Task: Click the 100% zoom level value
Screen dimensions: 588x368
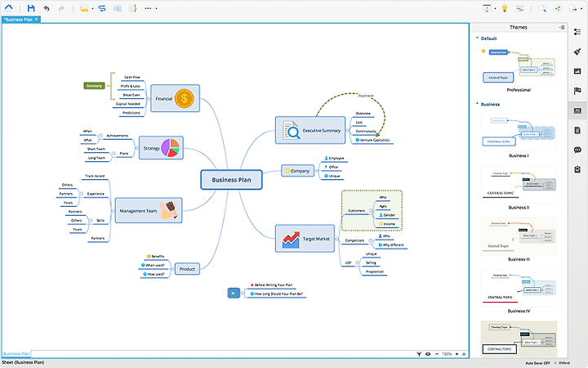Action: pos(447,354)
